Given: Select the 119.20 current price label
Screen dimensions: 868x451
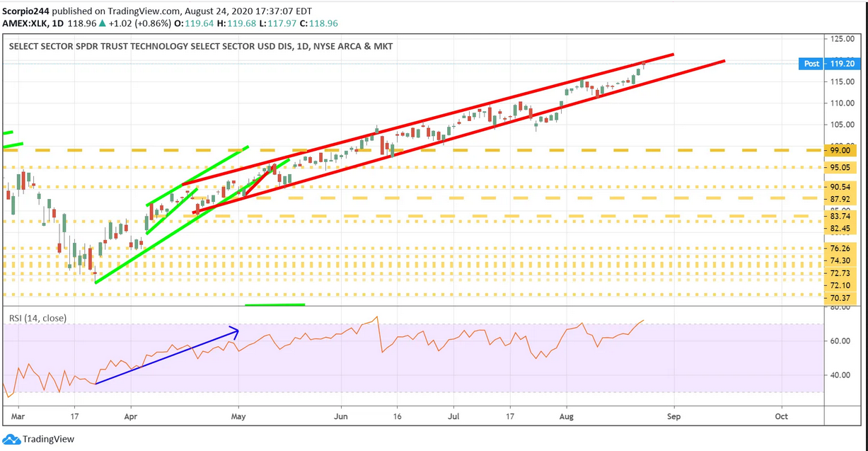Looking at the screenshot, I should (842, 64).
